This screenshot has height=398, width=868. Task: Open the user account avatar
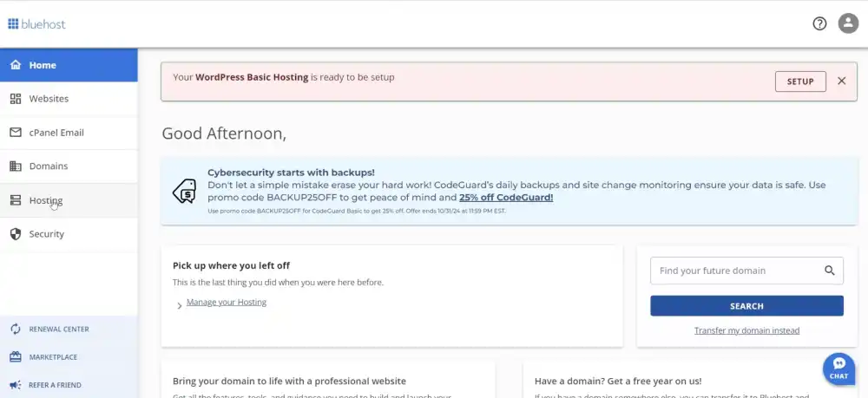pyautogui.click(x=848, y=23)
